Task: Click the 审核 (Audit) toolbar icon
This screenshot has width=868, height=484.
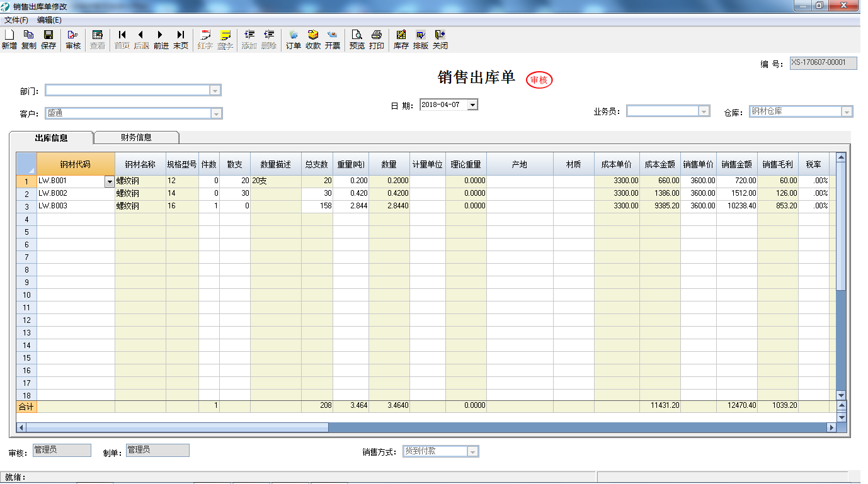Action: 73,40
